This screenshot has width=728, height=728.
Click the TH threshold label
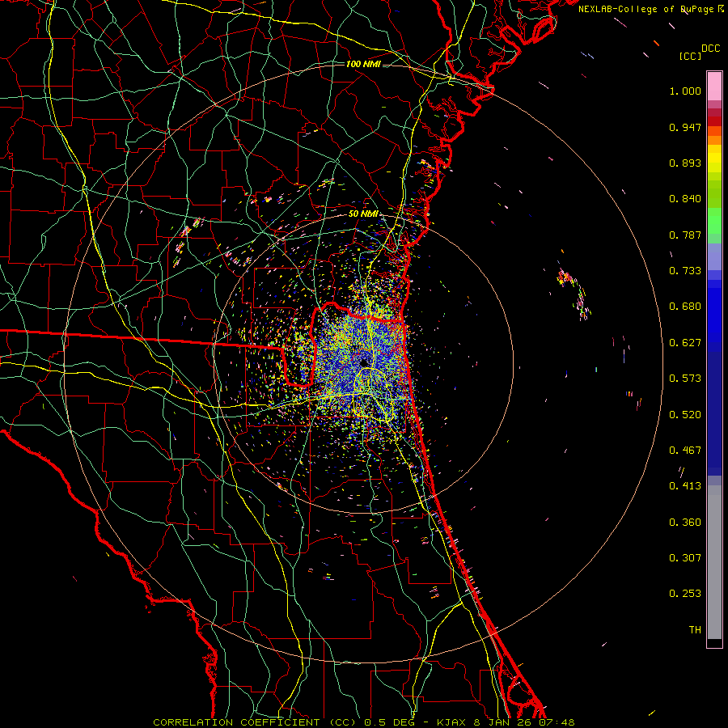695,630
